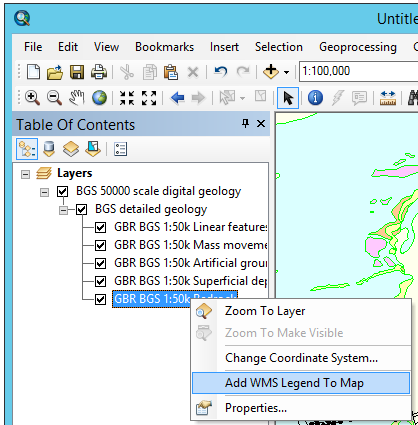Click the New Map File icon
Viewport: 418px width, 425px height.
(33, 72)
